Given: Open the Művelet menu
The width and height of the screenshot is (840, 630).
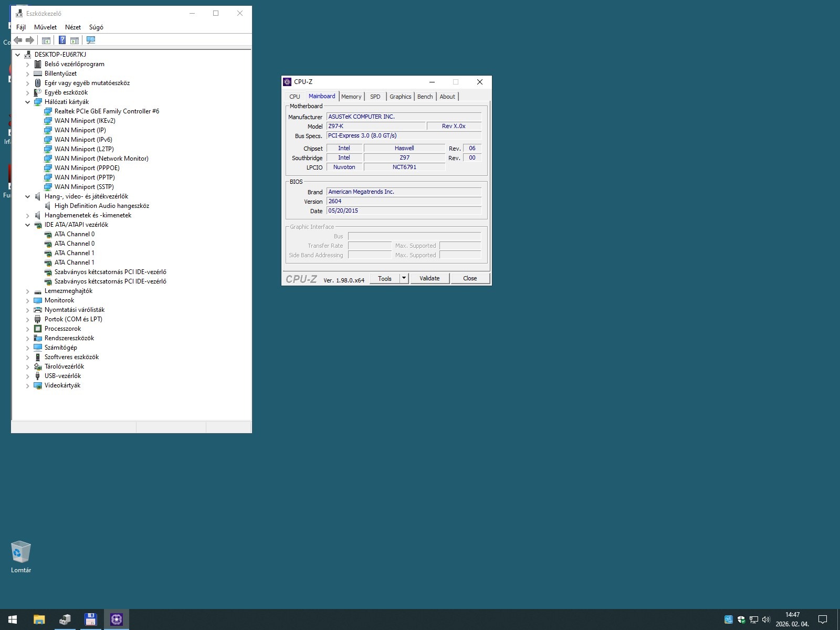Looking at the screenshot, I should point(45,27).
